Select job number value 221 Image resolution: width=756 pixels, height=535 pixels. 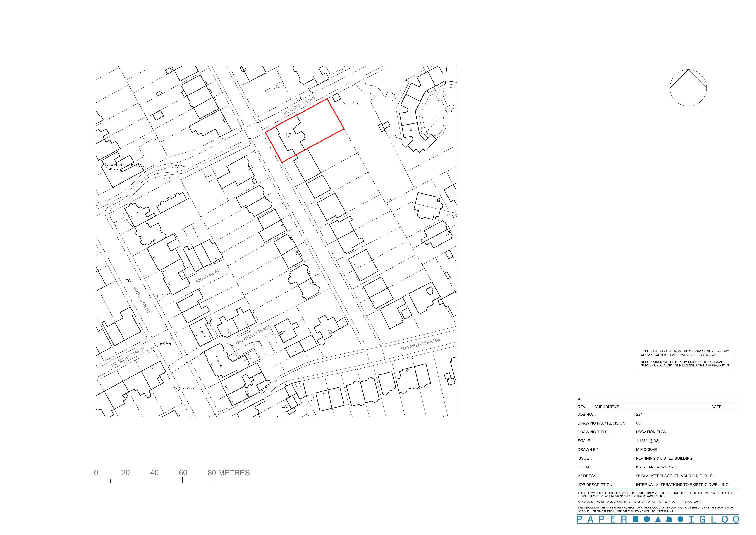[639, 414]
